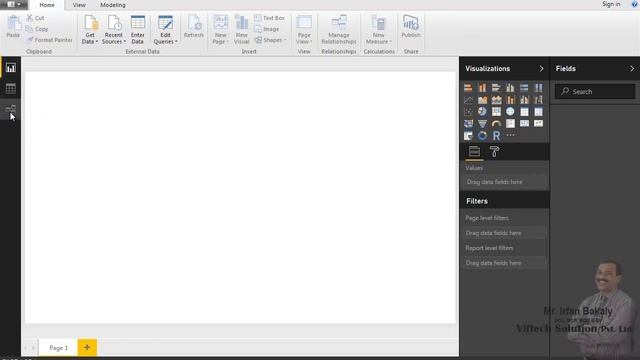Select Line and clustered column chart visual
The image size is (640, 360).
pos(524,100)
